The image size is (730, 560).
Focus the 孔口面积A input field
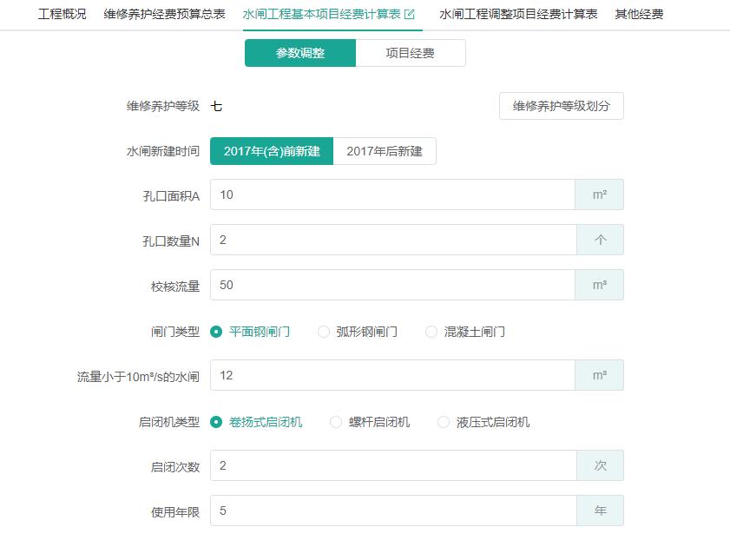[x=392, y=194]
